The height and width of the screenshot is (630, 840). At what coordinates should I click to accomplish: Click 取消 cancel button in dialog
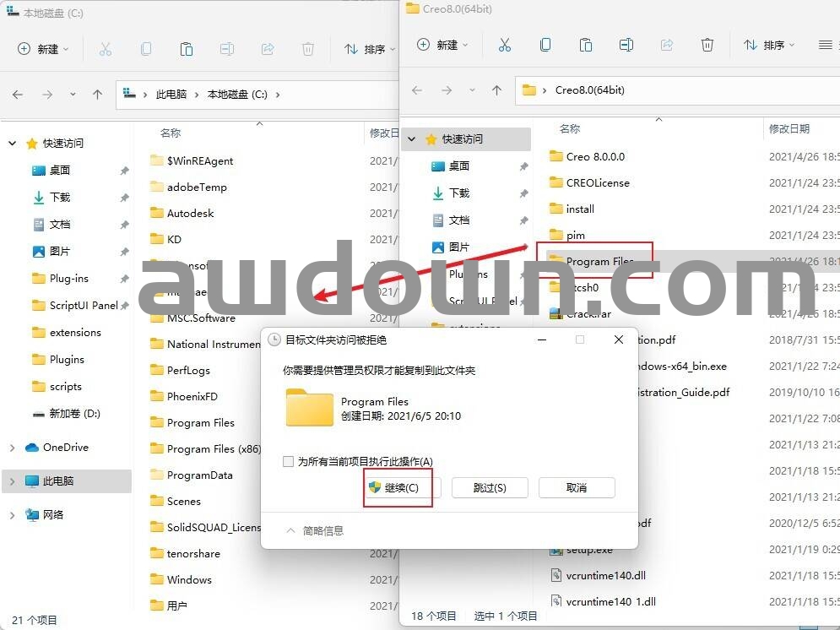tap(577, 488)
